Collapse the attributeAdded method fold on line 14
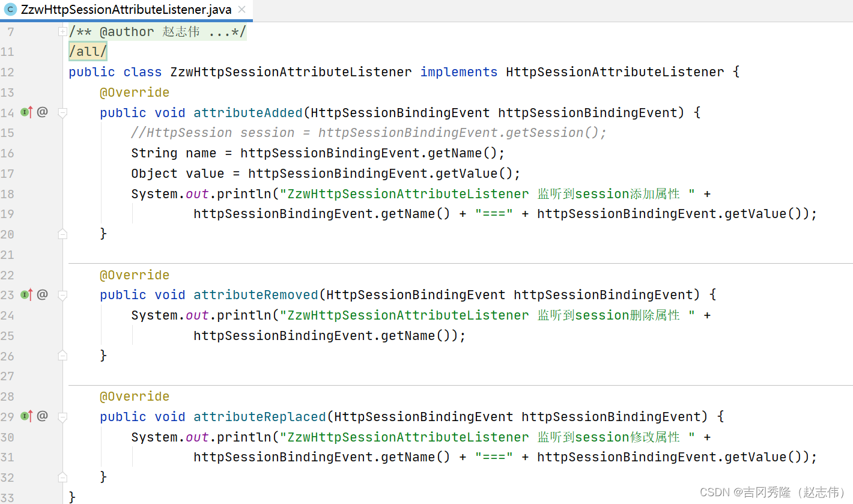Screen dimensions: 853x504 [62, 112]
